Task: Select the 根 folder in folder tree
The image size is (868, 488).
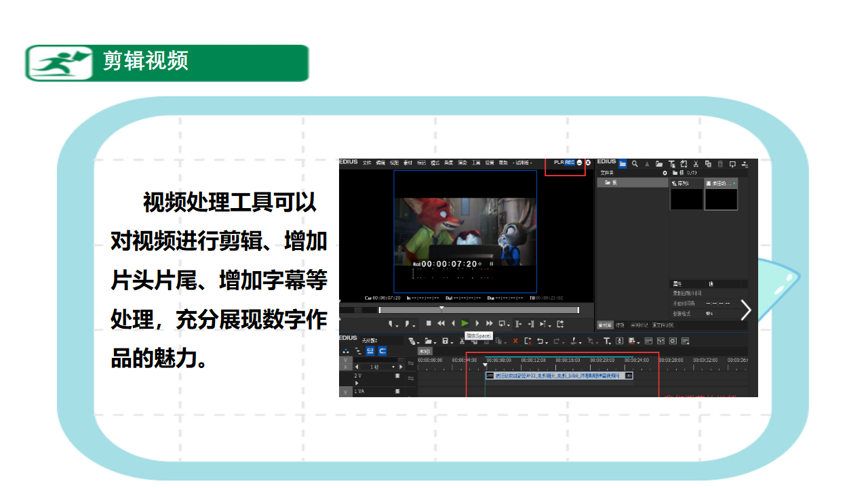Action: [x=632, y=182]
